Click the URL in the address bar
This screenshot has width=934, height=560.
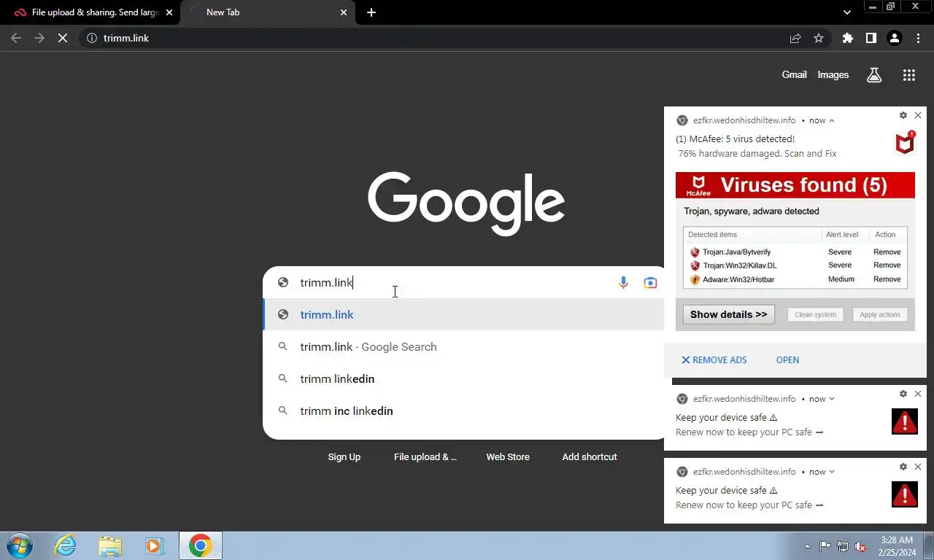[x=126, y=38]
